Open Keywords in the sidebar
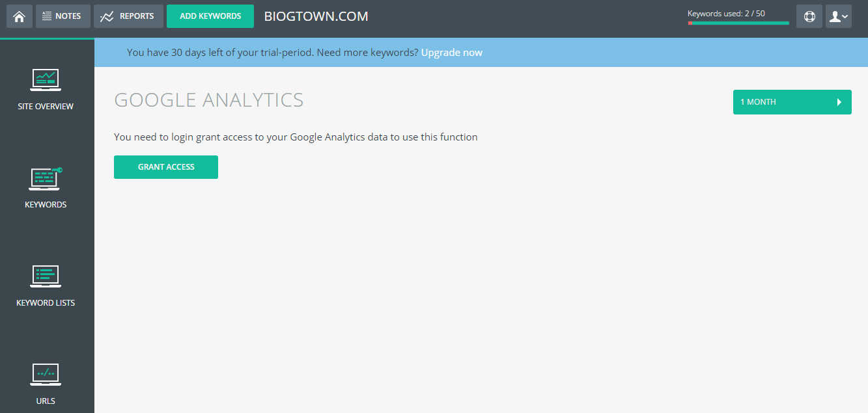 coord(46,187)
